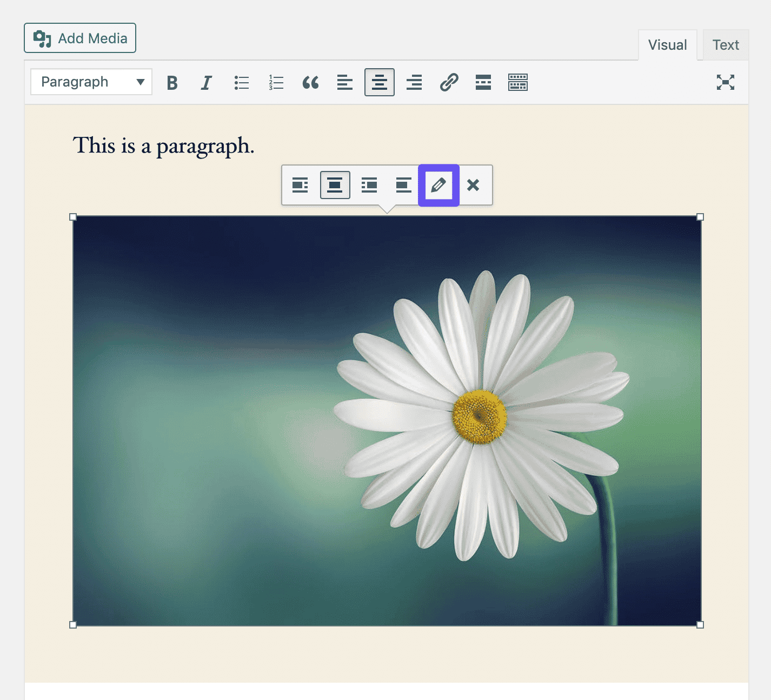Apply blockquote formatting

tap(310, 83)
